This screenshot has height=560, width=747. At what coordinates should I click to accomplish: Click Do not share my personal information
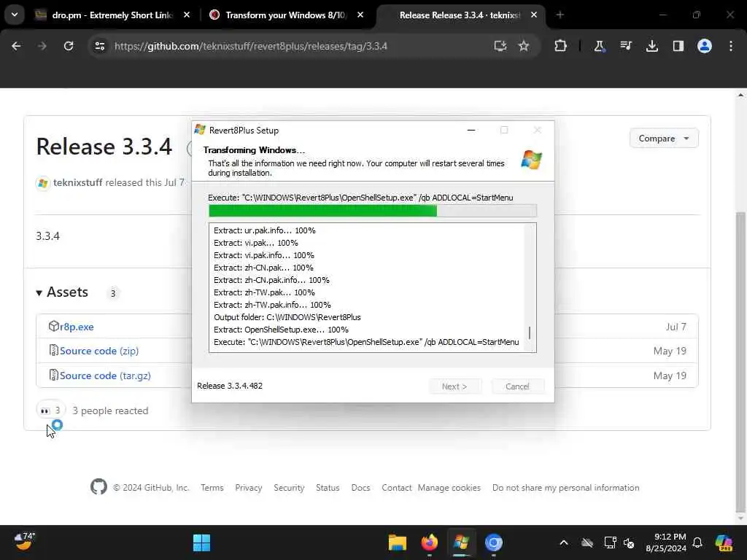pyautogui.click(x=565, y=488)
